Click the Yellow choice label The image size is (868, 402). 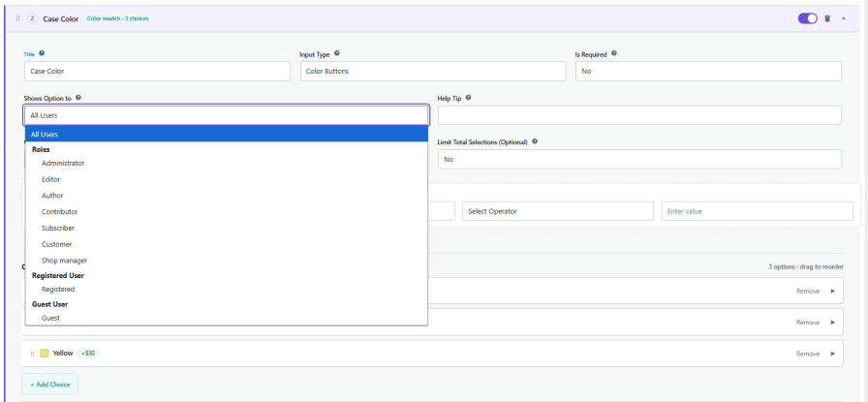pos(63,353)
